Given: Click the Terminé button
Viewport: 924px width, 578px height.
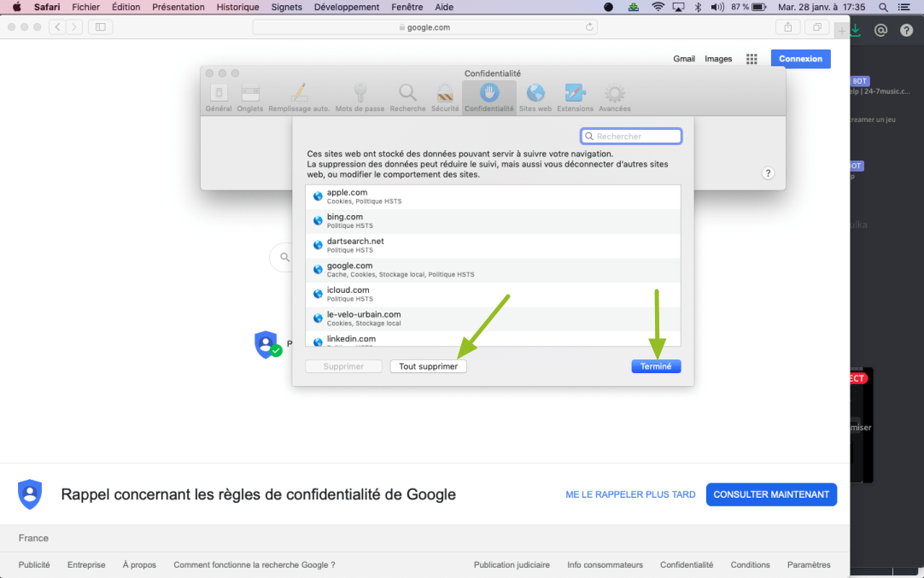Looking at the screenshot, I should pyautogui.click(x=656, y=366).
